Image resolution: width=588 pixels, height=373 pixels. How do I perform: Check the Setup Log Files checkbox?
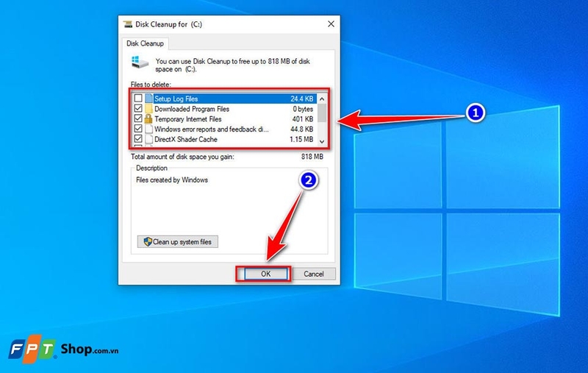[138, 99]
